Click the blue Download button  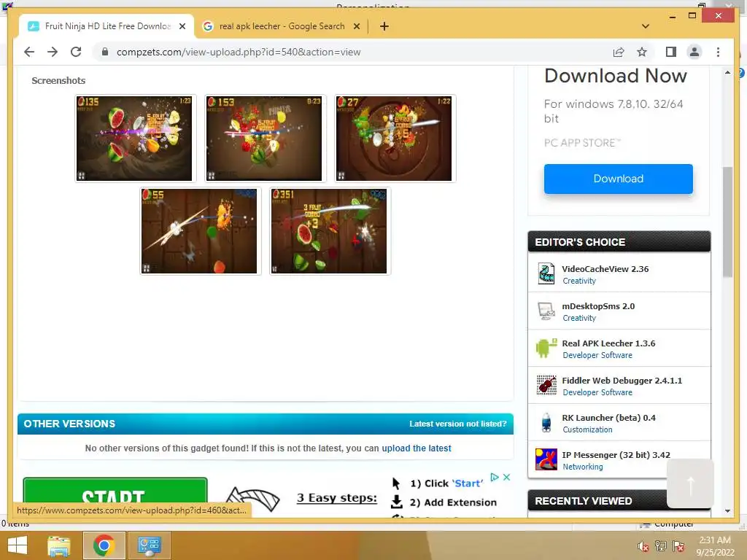[x=619, y=179]
